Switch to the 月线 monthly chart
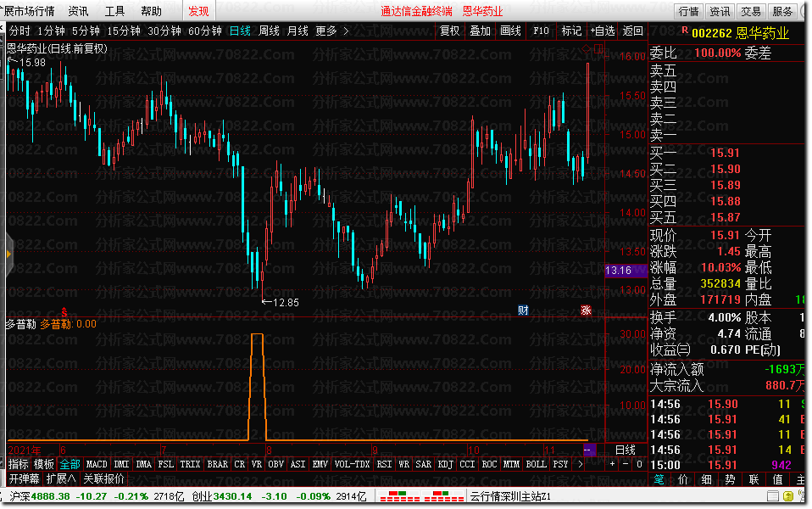The width and height of the screenshot is (812, 509). 298,31
